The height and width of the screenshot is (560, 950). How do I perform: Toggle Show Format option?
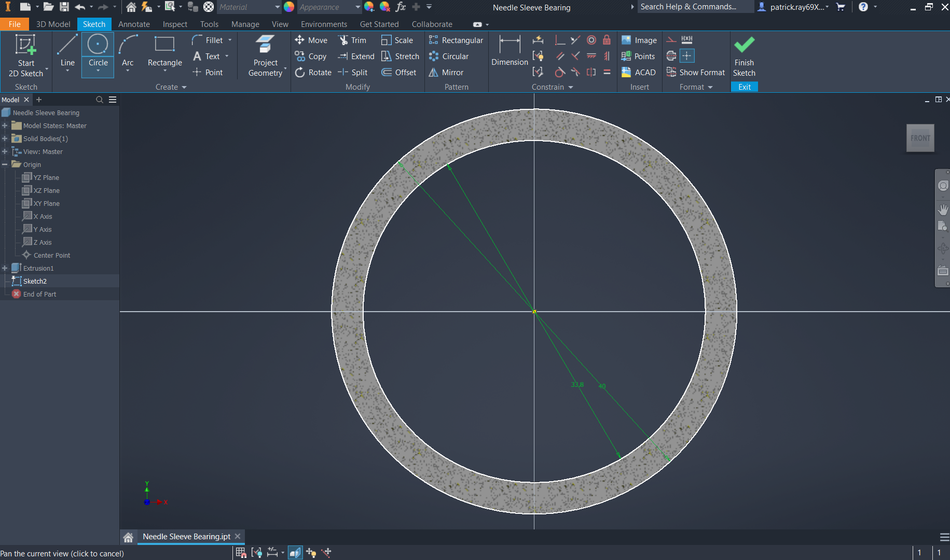coord(695,73)
